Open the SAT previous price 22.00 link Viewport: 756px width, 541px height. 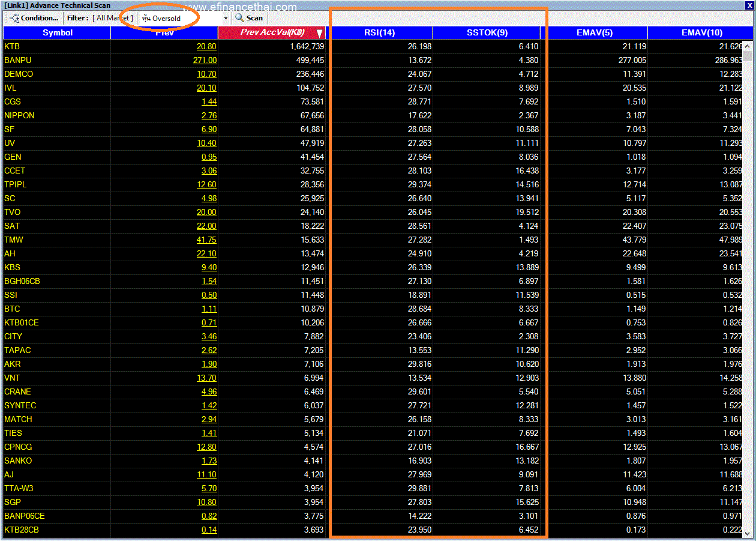206,226
